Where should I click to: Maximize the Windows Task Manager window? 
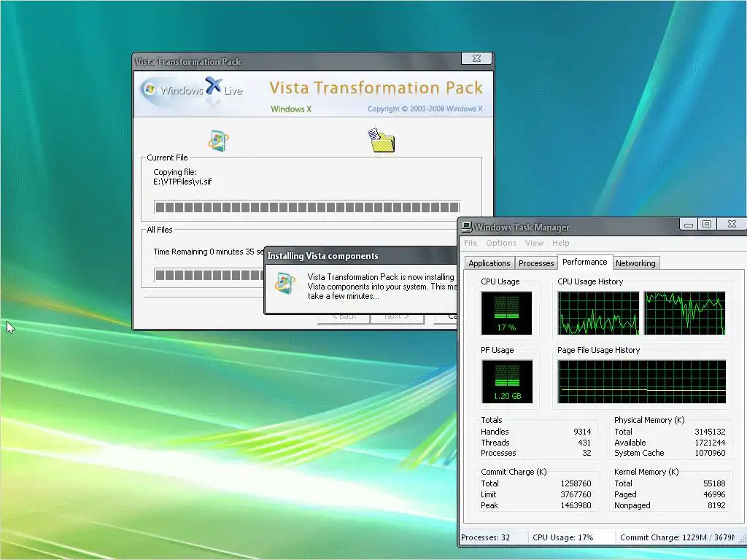point(707,225)
